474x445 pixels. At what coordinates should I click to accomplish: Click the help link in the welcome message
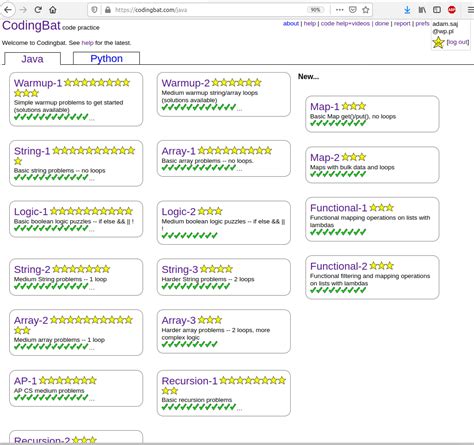tap(87, 43)
